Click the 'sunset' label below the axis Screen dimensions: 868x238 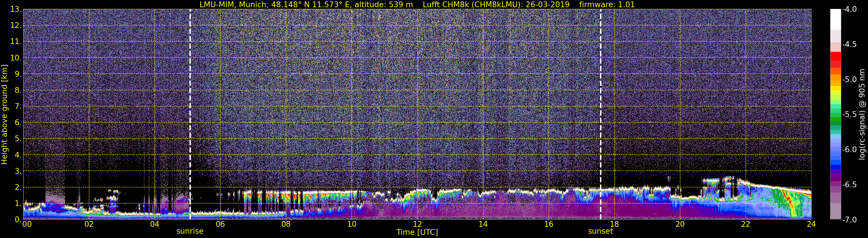click(601, 231)
